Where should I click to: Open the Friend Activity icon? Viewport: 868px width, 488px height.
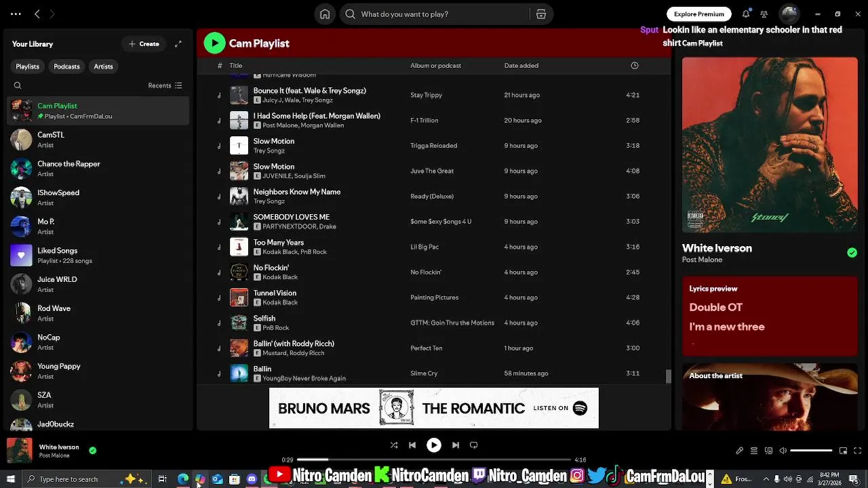pos(764,14)
